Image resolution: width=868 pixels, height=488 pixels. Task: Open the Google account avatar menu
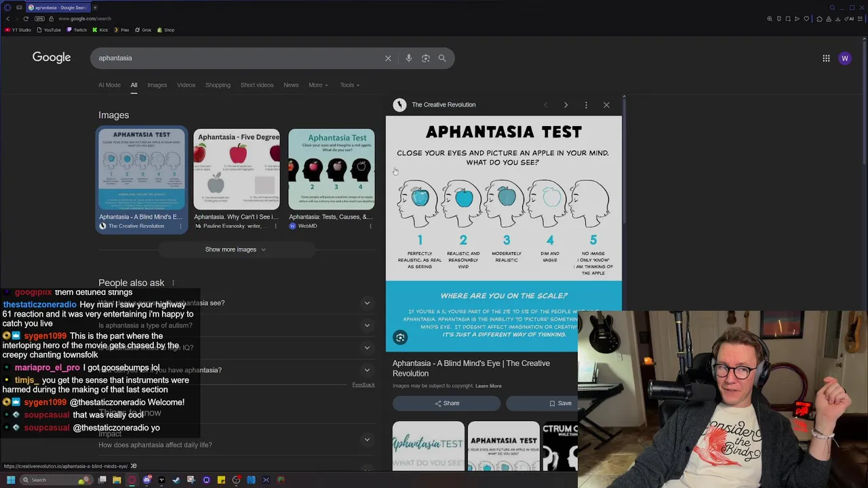pyautogui.click(x=845, y=58)
